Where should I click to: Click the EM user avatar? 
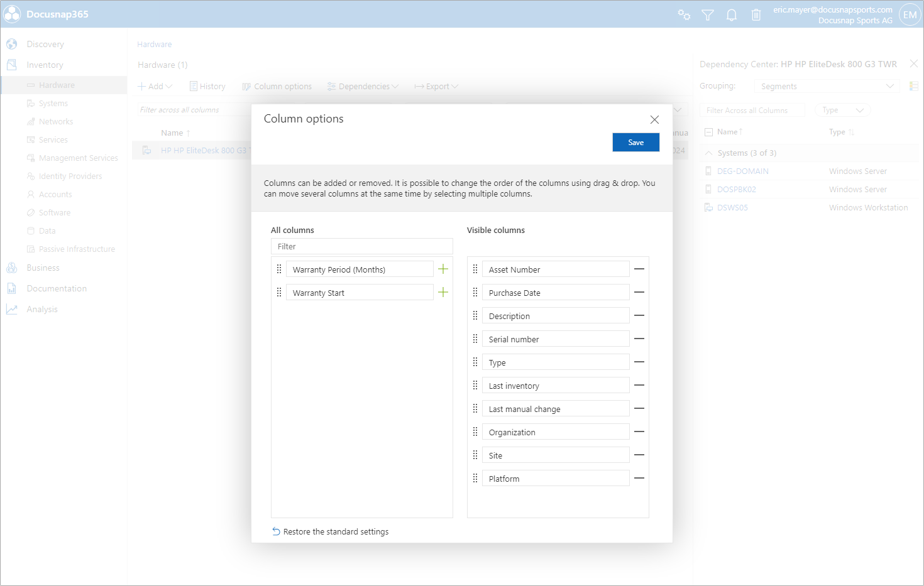[910, 14]
